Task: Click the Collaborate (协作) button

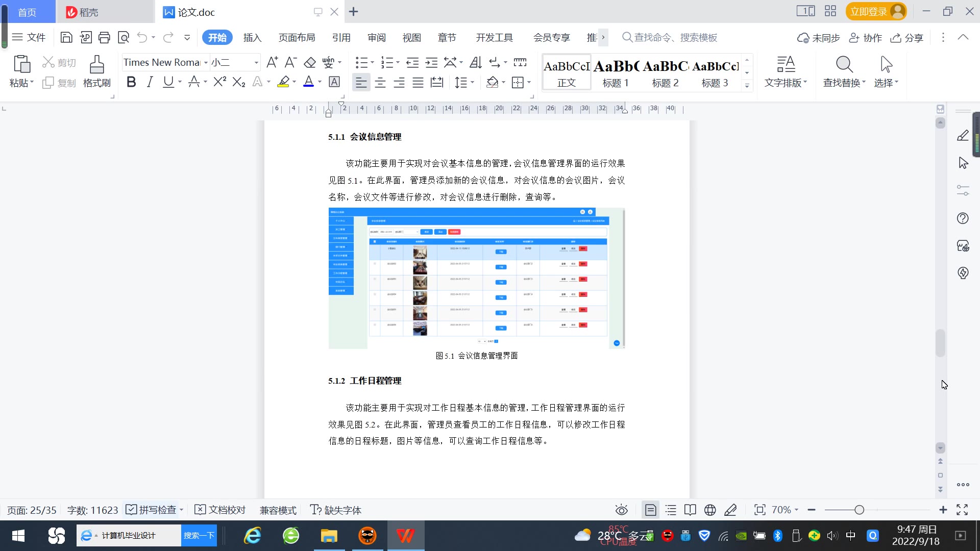Action: [x=865, y=38]
